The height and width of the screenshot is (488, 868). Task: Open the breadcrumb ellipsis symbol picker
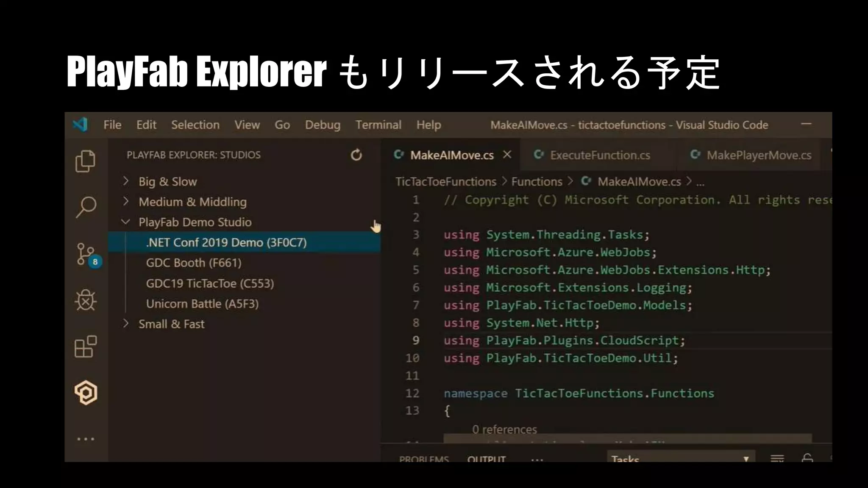point(700,183)
